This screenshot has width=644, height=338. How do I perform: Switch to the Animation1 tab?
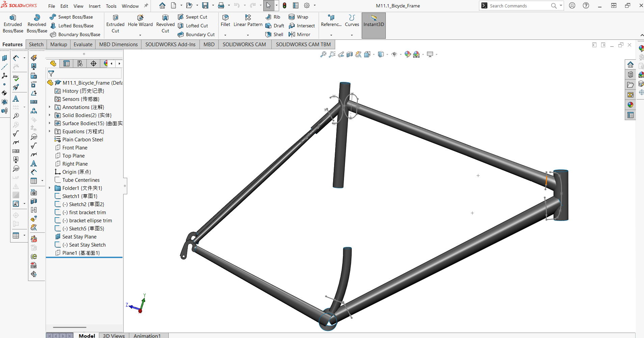click(147, 335)
